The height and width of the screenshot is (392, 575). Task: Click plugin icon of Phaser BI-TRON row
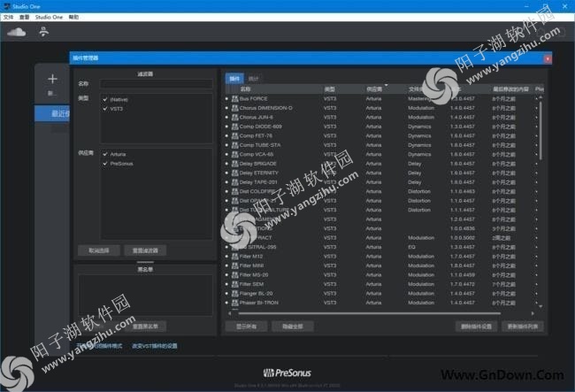(235, 303)
